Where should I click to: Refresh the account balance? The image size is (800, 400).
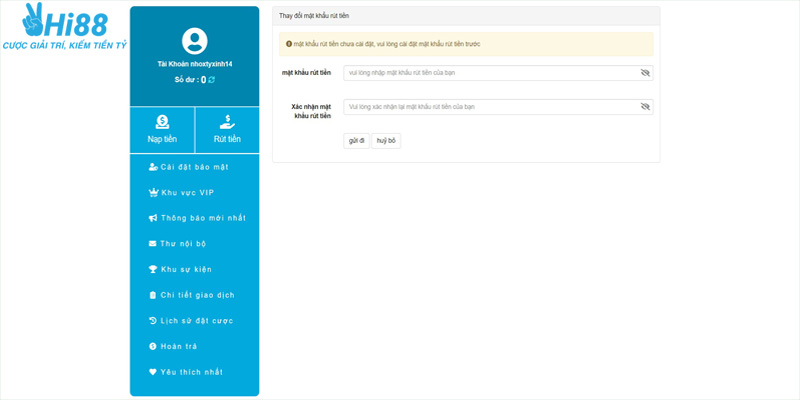[x=212, y=79]
